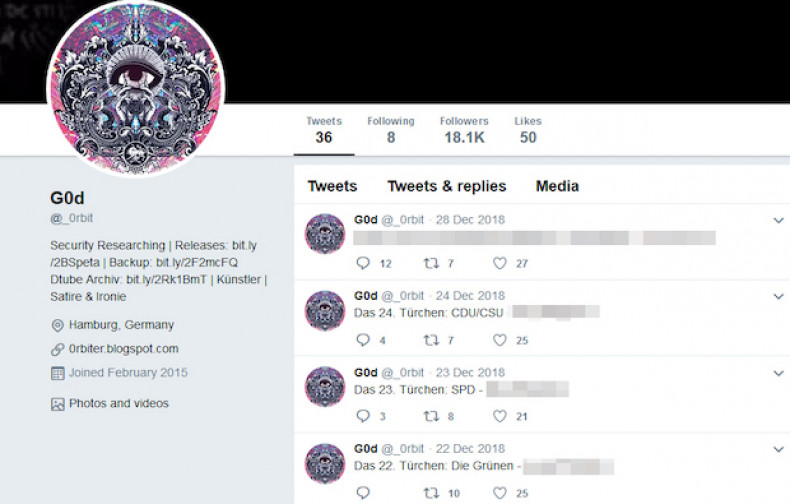Open the Photos and videos link
This screenshot has width=790, height=504.
click(119, 403)
